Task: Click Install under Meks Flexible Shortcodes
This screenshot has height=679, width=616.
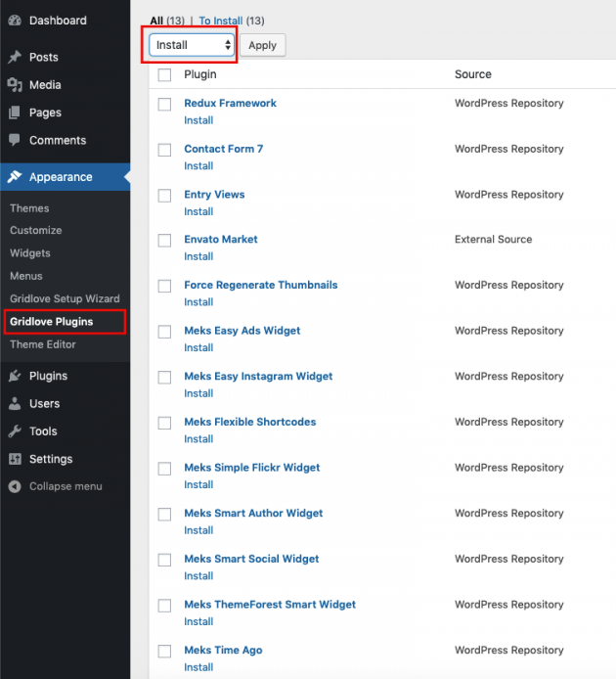Action: (x=198, y=439)
